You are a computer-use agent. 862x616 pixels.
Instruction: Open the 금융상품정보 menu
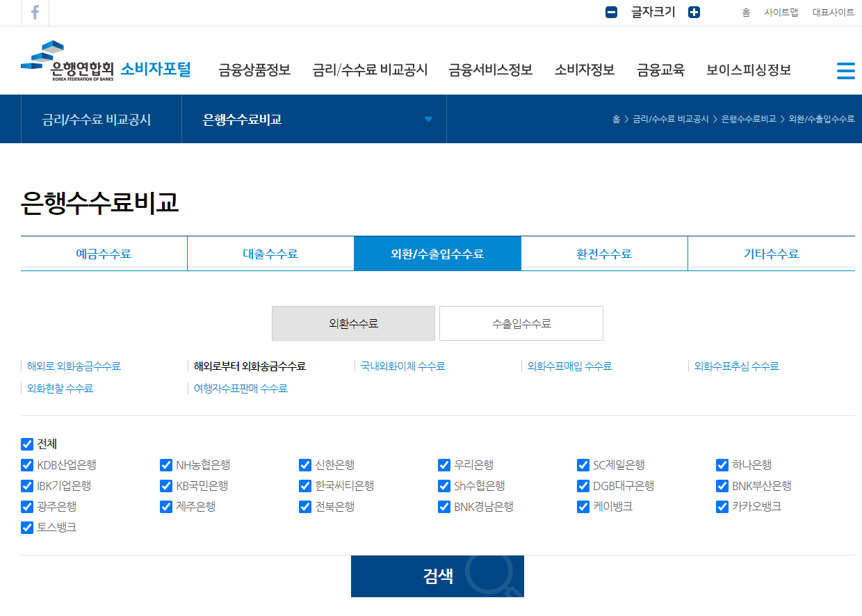[253, 70]
